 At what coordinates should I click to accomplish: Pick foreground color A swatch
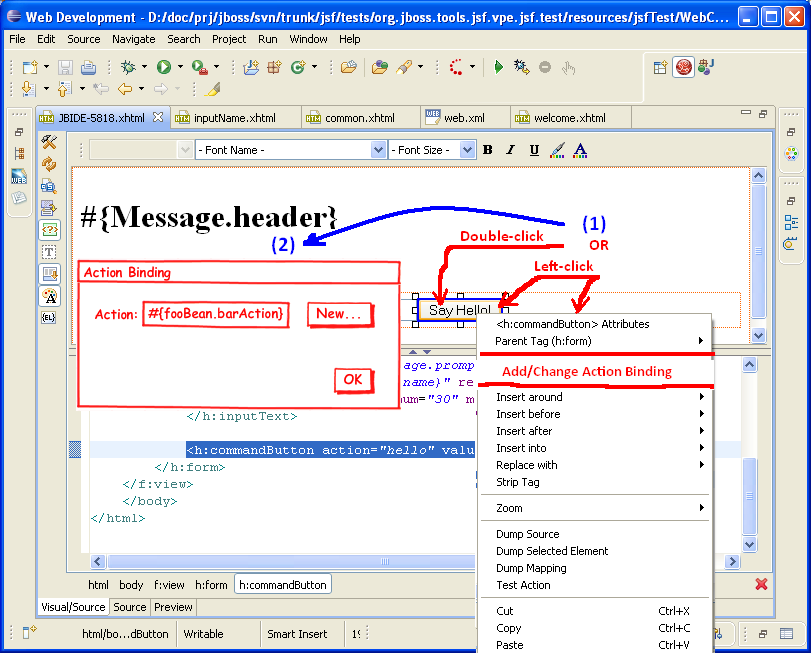tap(580, 150)
